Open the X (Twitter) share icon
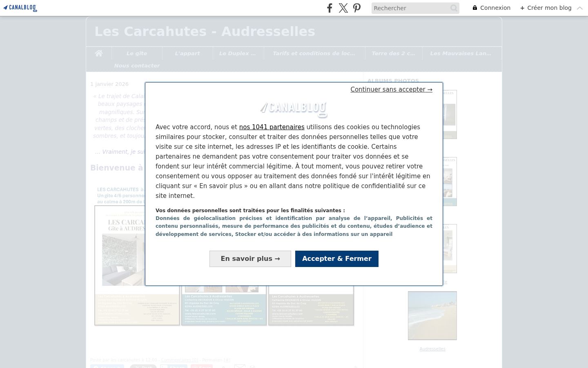The height and width of the screenshot is (368, 588). pos(343,8)
